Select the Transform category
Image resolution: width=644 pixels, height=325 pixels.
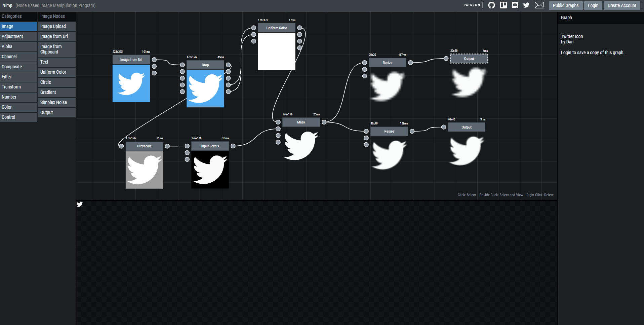18,87
